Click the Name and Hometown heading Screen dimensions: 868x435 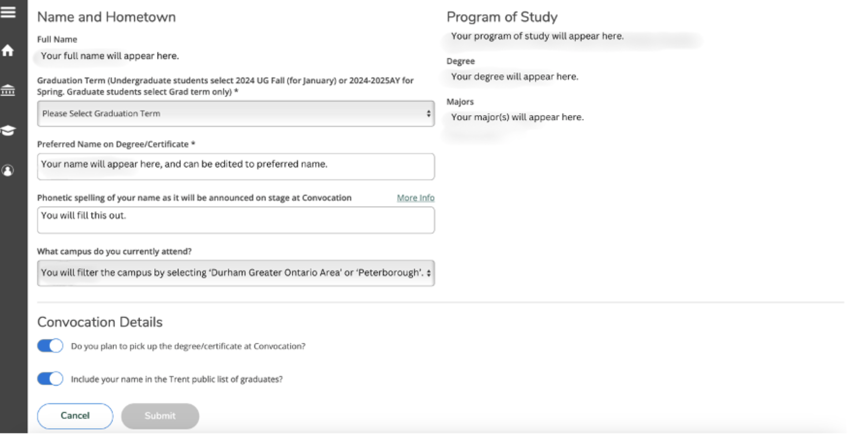coord(106,17)
